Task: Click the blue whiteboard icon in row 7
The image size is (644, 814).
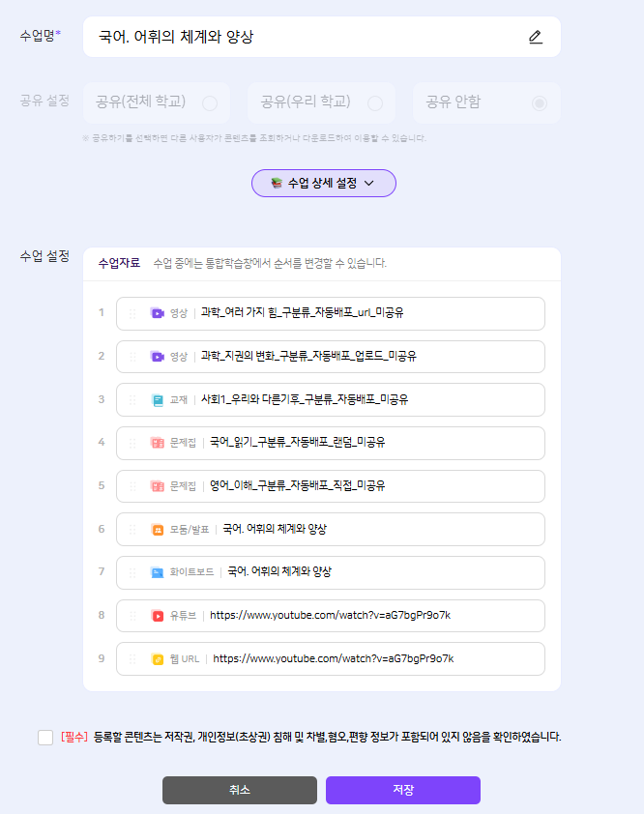Action: [x=157, y=572]
